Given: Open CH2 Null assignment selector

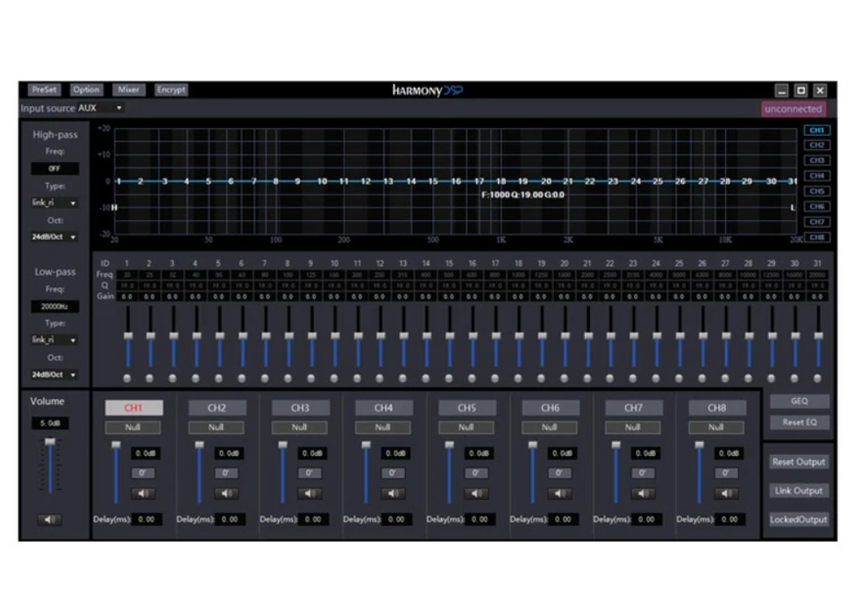Looking at the screenshot, I should point(217,427).
